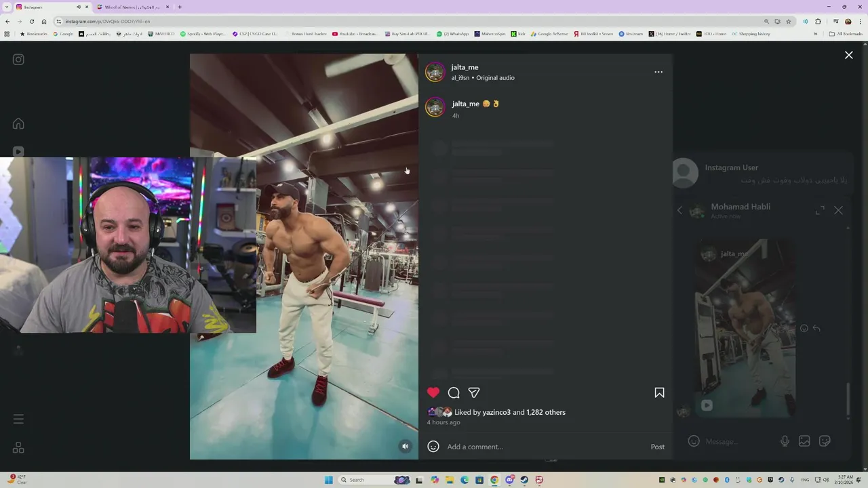Open the emoji picker in the chat message box
The height and width of the screenshot is (488, 868).
click(694, 441)
